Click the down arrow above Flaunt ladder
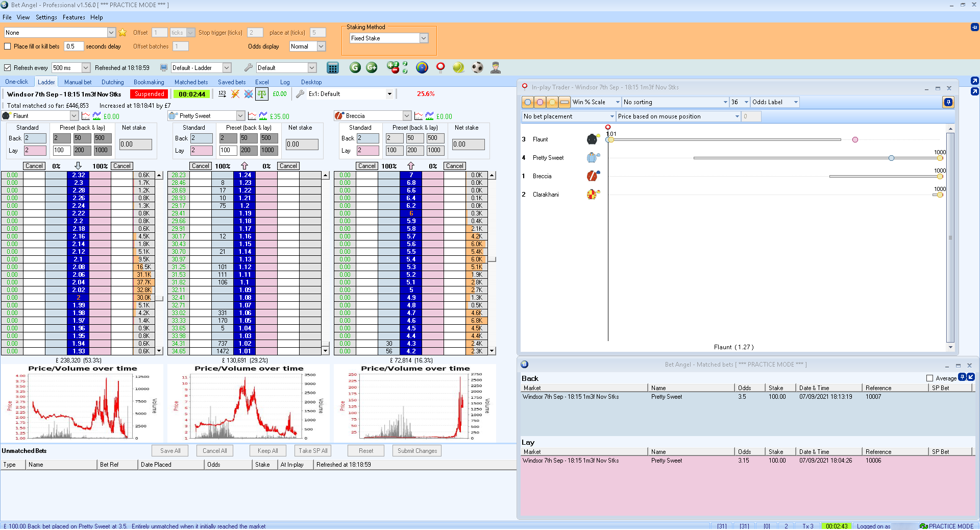Screen dimensions: 980x530 [78, 166]
